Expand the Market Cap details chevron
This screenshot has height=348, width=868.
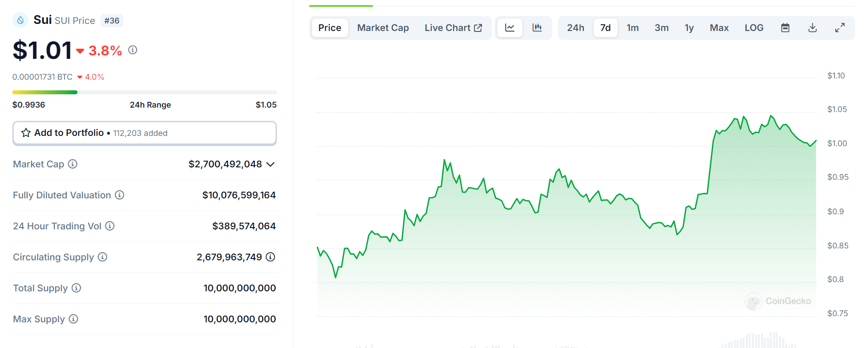click(271, 164)
